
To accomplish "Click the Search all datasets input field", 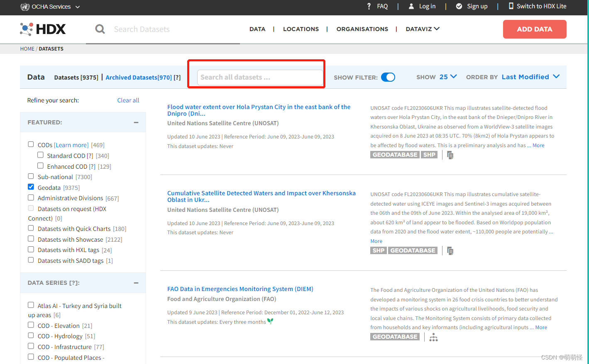I will [x=260, y=78].
